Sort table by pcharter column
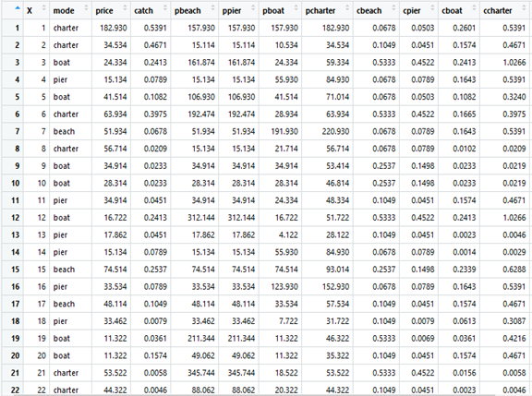This screenshot has height=396, width=532. pos(327,10)
